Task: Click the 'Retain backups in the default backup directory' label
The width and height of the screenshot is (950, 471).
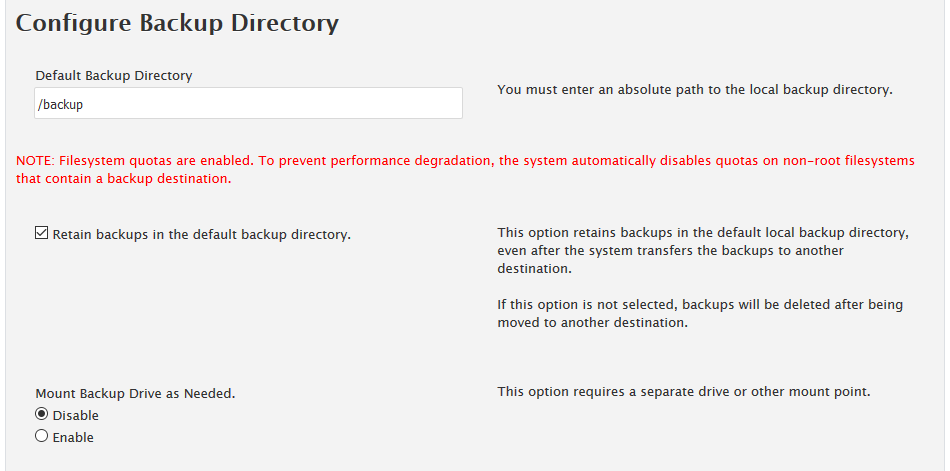Action: tap(201, 235)
